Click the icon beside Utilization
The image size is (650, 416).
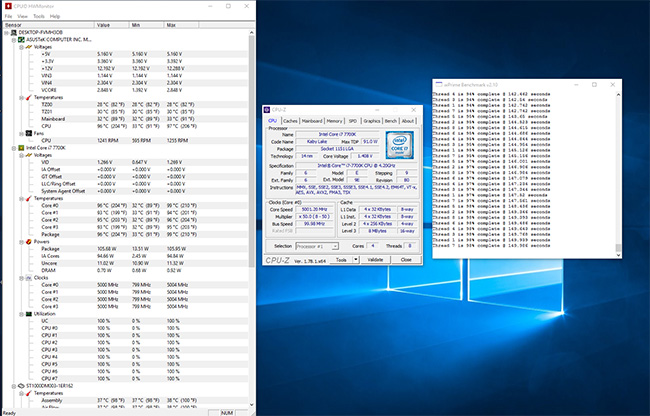29,314
